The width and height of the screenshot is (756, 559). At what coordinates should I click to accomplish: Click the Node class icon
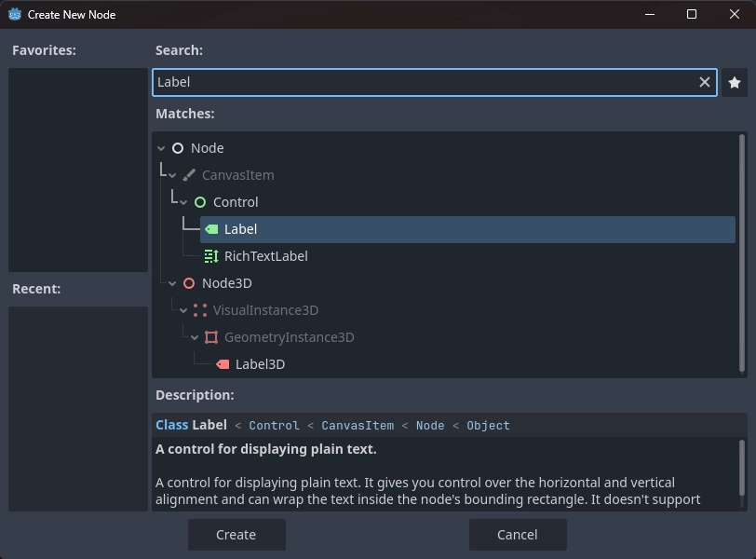click(x=178, y=147)
